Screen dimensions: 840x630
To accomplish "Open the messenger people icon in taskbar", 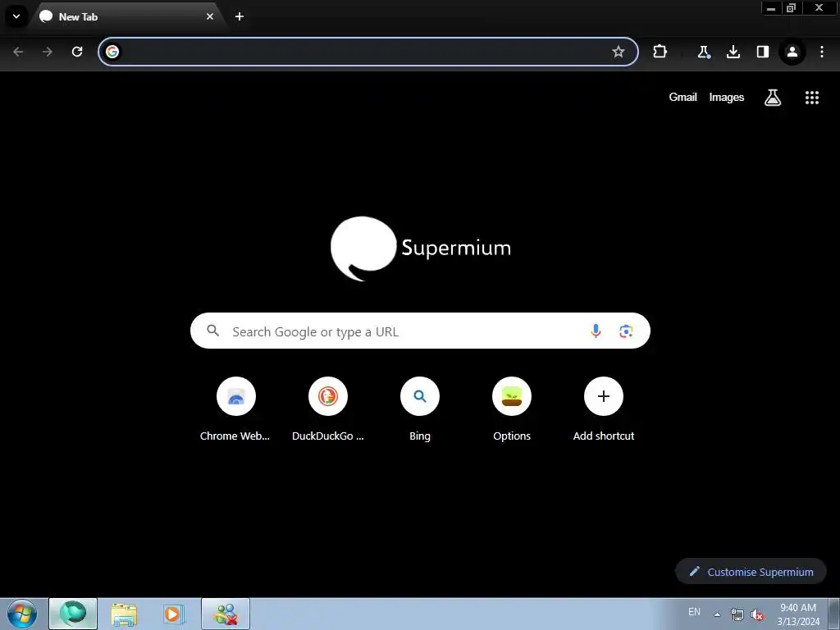I will point(226,614).
